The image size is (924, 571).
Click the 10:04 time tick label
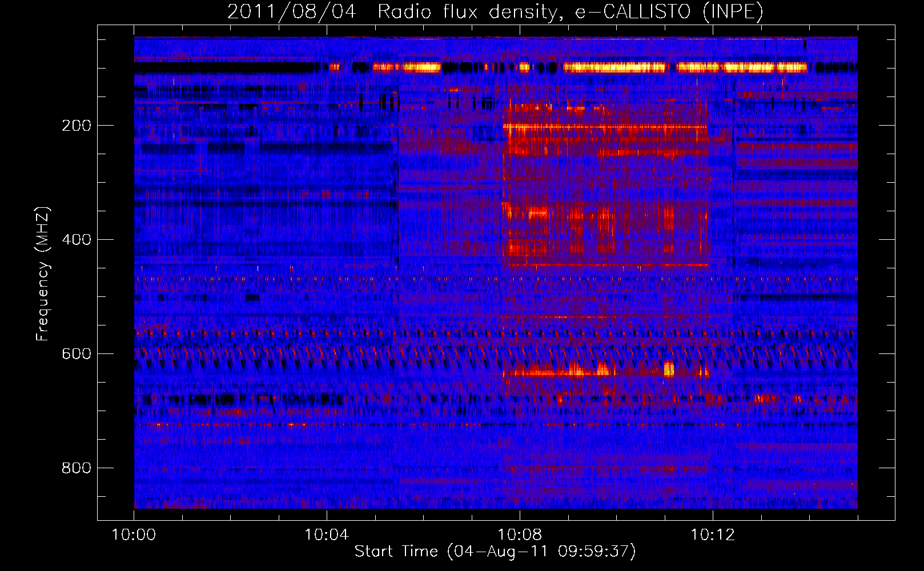[327, 535]
